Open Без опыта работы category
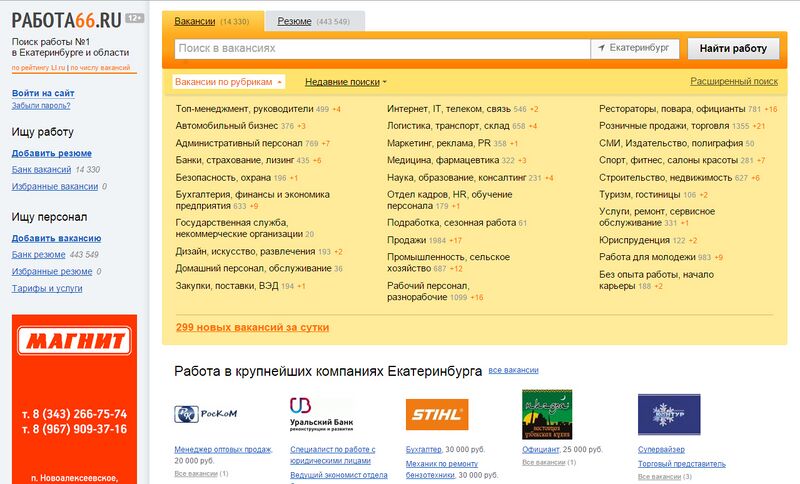 [656, 280]
